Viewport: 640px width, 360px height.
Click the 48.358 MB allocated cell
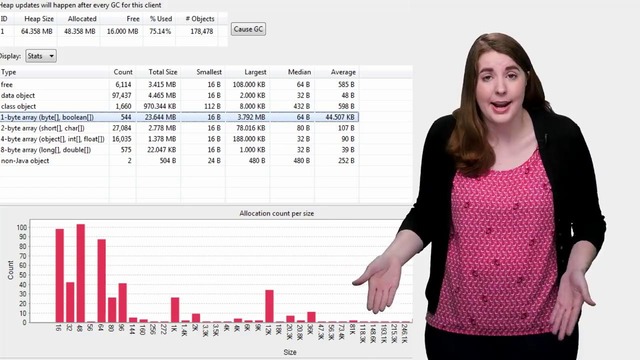click(x=80, y=31)
